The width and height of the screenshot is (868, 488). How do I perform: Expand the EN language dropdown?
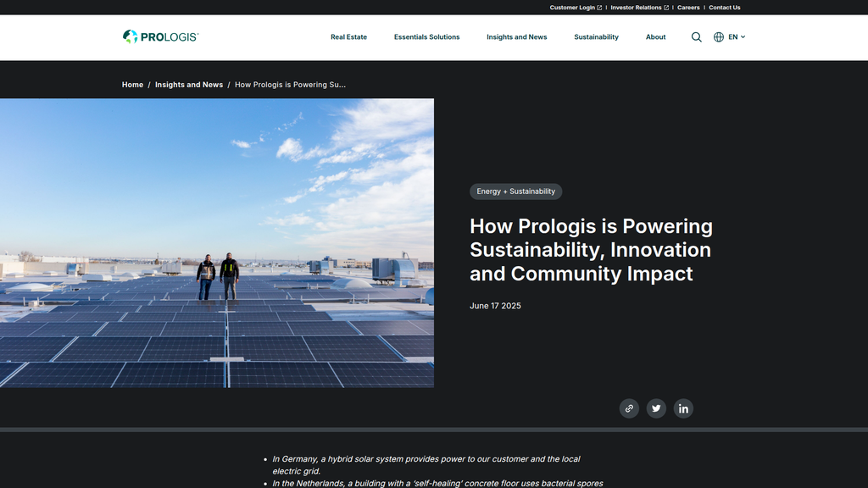tap(737, 37)
